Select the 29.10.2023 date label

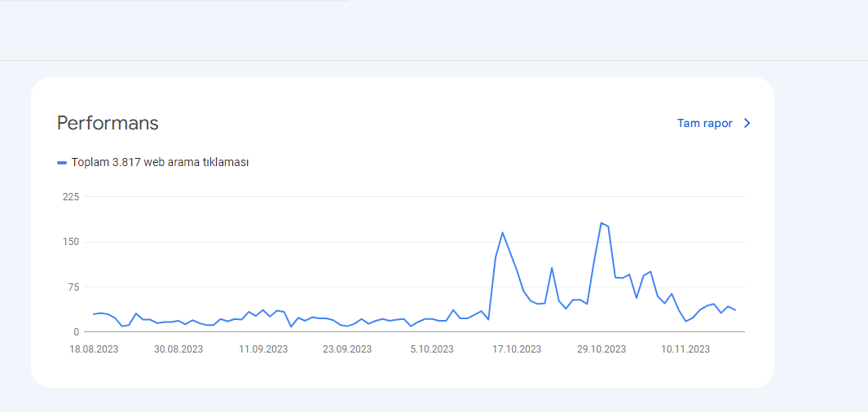(601, 349)
